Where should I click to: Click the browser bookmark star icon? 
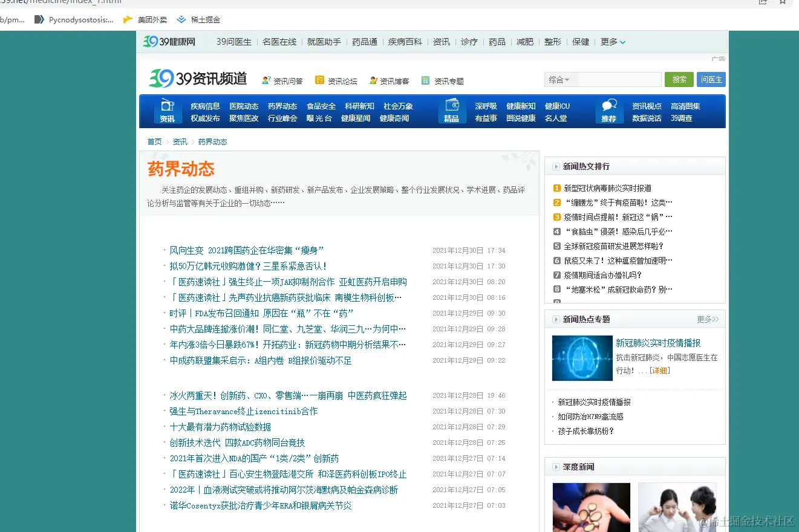tap(783, 2)
